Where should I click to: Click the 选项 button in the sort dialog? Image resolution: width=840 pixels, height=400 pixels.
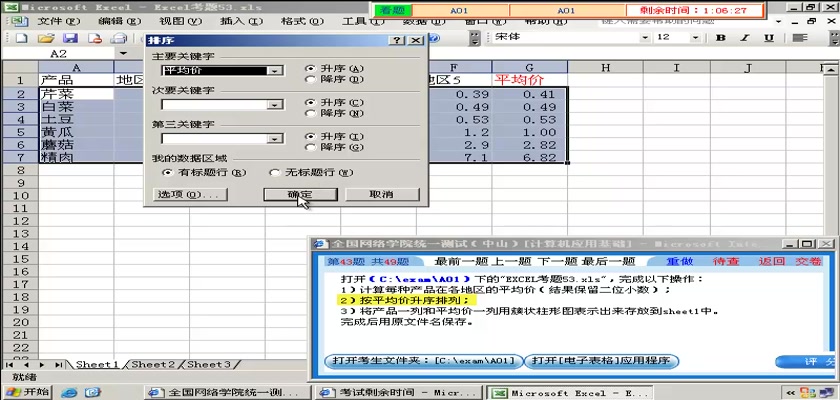pos(190,194)
